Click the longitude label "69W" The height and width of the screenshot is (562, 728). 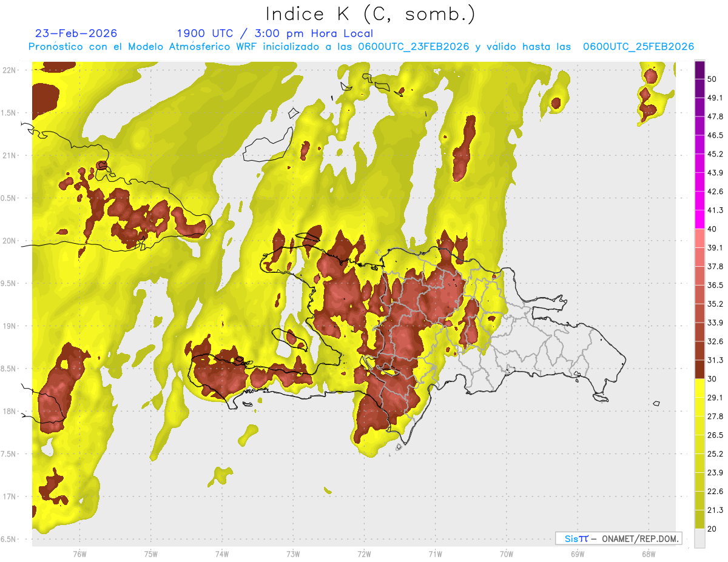(577, 554)
